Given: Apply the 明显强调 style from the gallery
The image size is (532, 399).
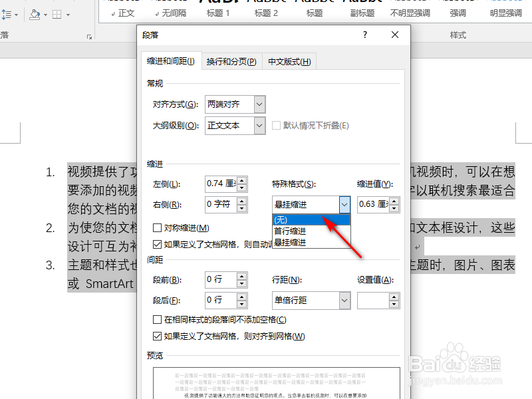Looking at the screenshot, I should (505, 12).
